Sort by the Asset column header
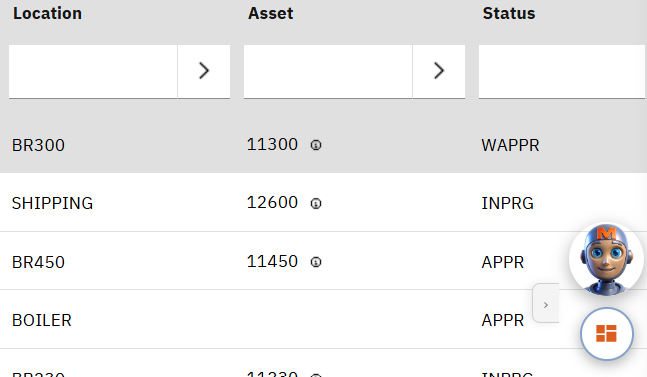Screen dimensions: 647x377 point(270,14)
